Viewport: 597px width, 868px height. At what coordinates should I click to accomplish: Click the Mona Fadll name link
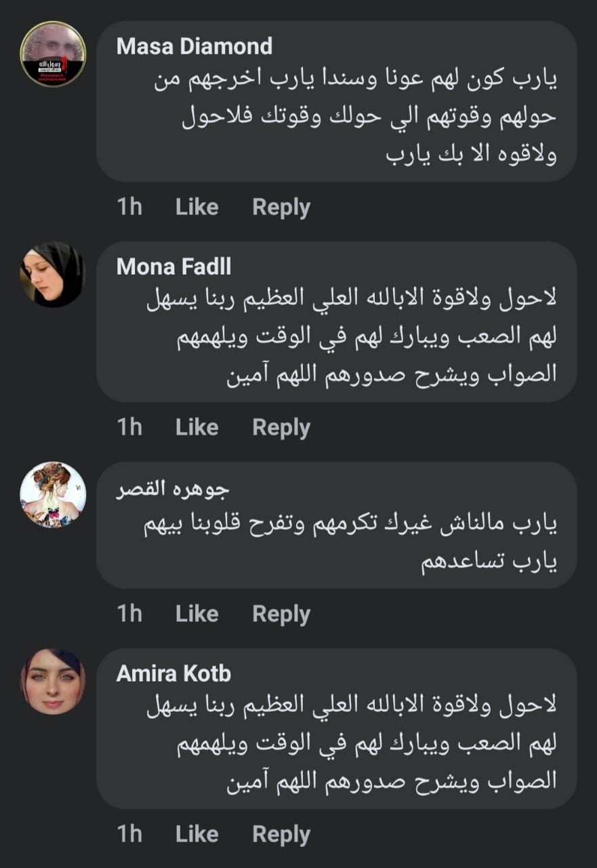(x=173, y=267)
